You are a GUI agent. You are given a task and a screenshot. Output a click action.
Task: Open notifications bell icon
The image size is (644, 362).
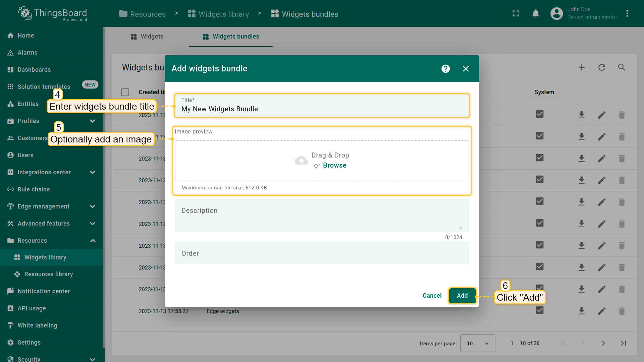point(536,14)
